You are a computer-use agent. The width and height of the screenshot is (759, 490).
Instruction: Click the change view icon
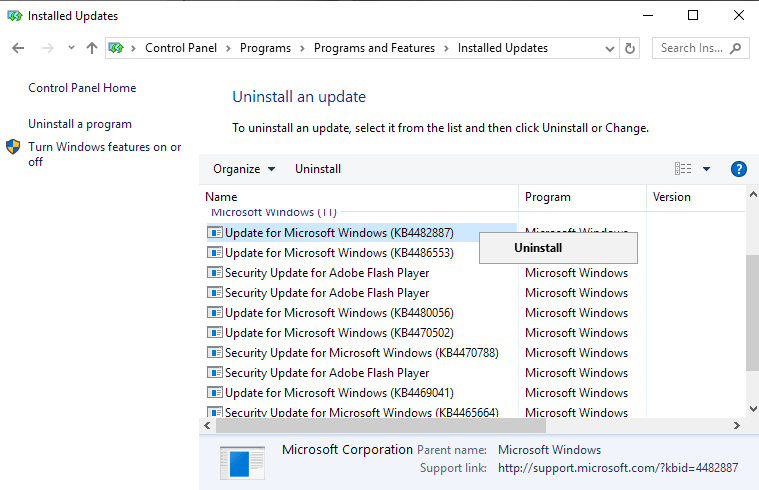pyautogui.click(x=683, y=168)
